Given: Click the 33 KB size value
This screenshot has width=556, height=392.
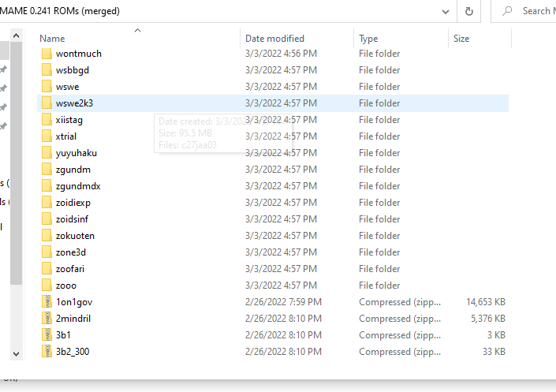Looking at the screenshot, I should 494,352.
